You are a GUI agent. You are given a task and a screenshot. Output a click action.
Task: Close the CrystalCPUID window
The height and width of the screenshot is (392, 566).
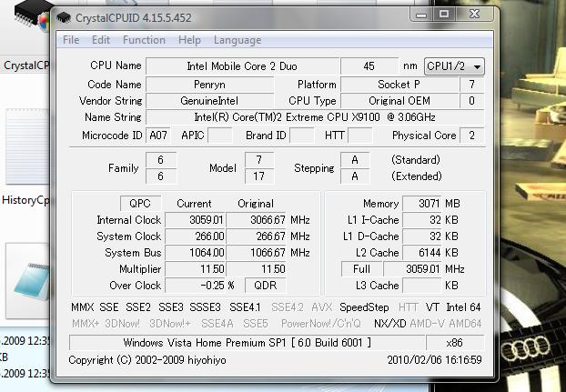click(474, 14)
